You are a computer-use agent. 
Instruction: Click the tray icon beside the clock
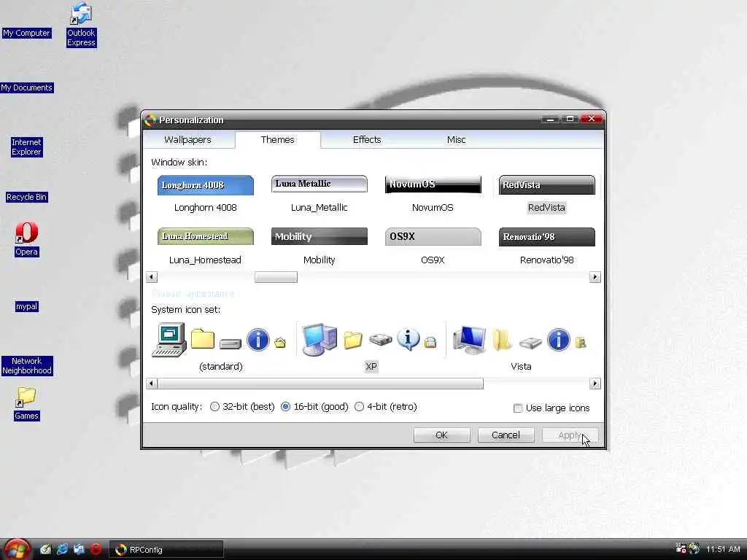click(x=694, y=549)
